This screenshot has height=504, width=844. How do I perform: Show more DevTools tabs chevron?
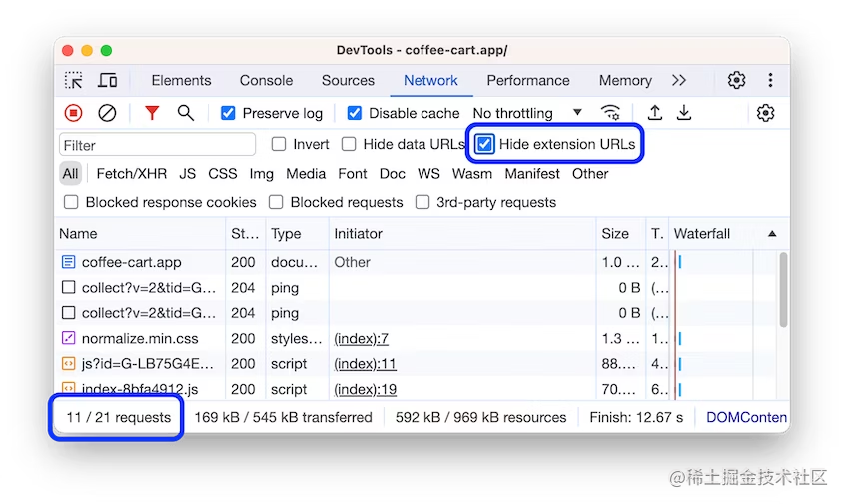679,80
